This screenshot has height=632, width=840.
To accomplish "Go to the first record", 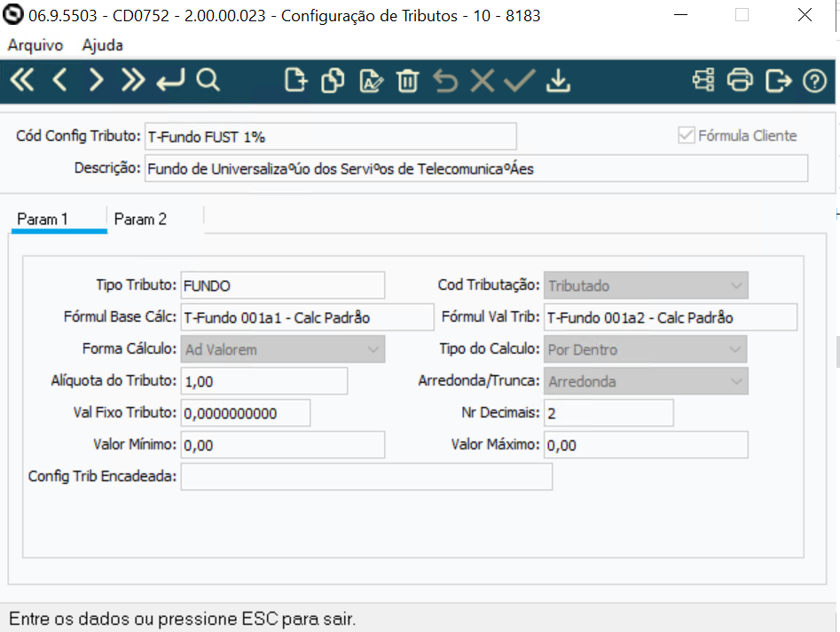I will point(21,81).
